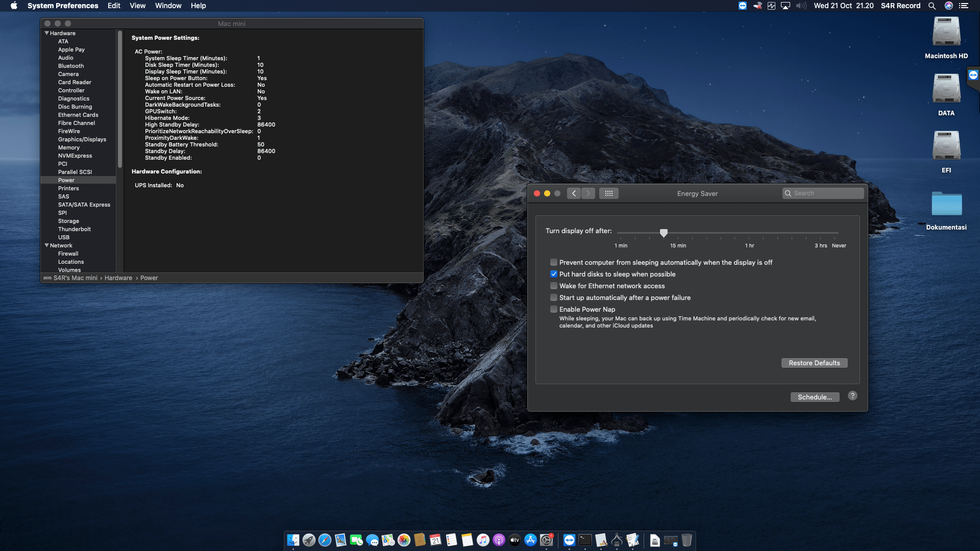Open the Calendar app in the Dock

click(435, 540)
